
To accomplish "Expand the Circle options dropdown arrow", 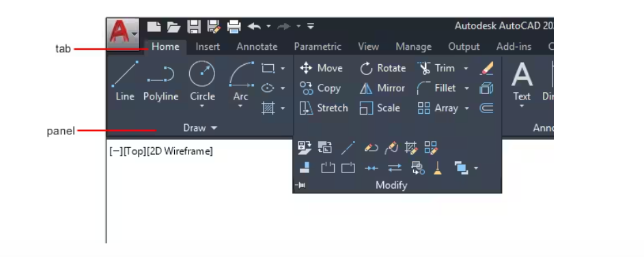I will pos(201,106).
